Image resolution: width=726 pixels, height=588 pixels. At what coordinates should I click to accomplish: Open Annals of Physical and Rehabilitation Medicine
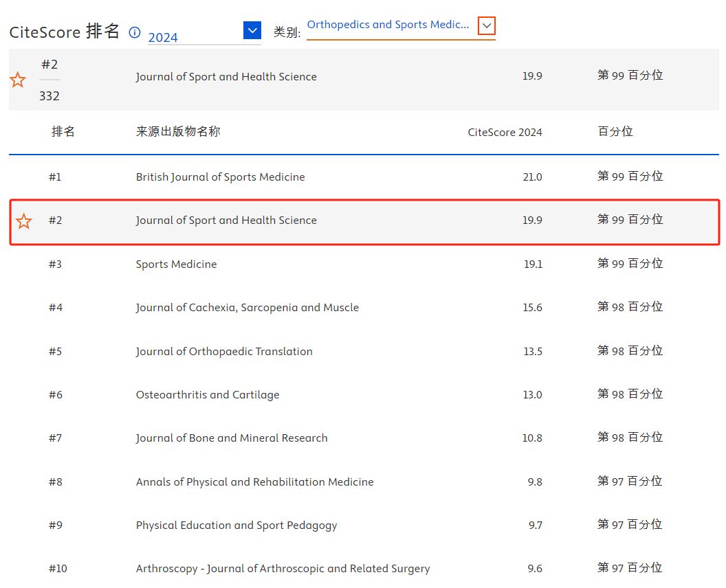(x=254, y=482)
